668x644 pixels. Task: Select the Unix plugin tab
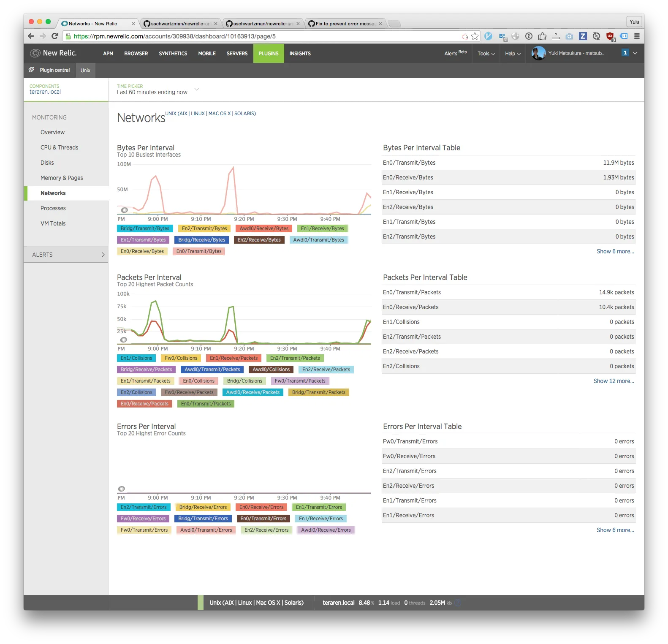tap(86, 71)
